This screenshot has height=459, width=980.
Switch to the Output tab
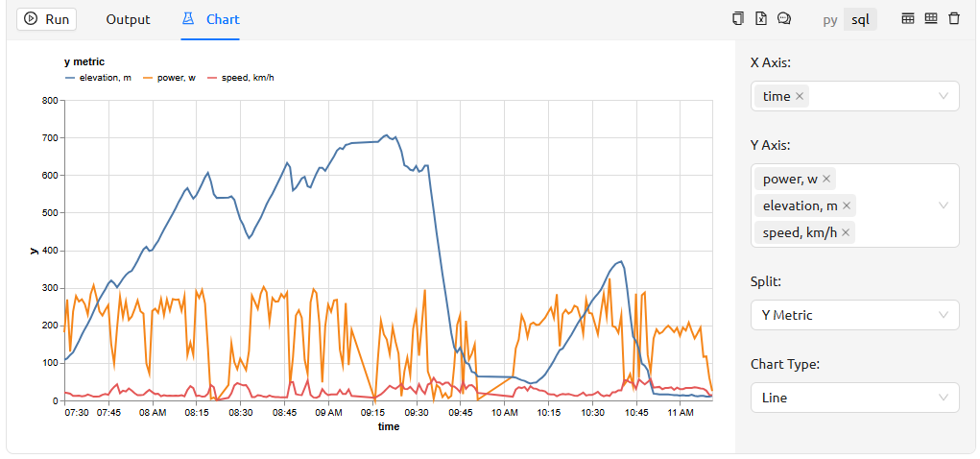click(x=128, y=19)
